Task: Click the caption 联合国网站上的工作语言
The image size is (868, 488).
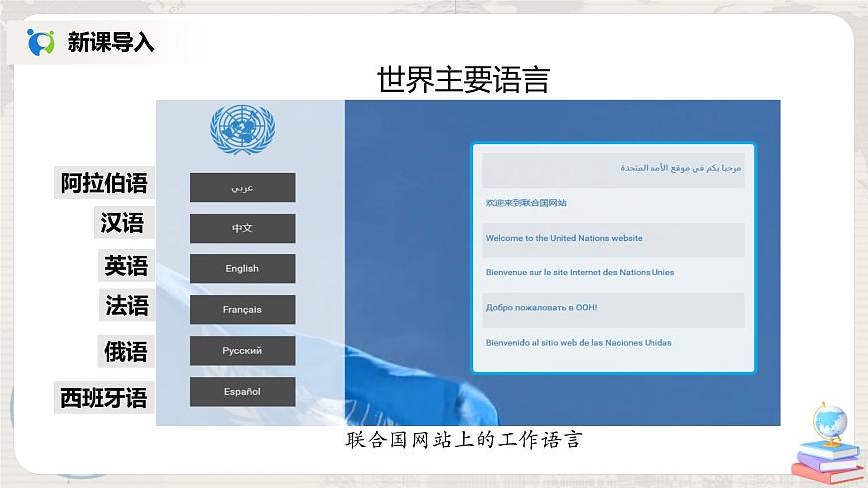Action: click(464, 440)
